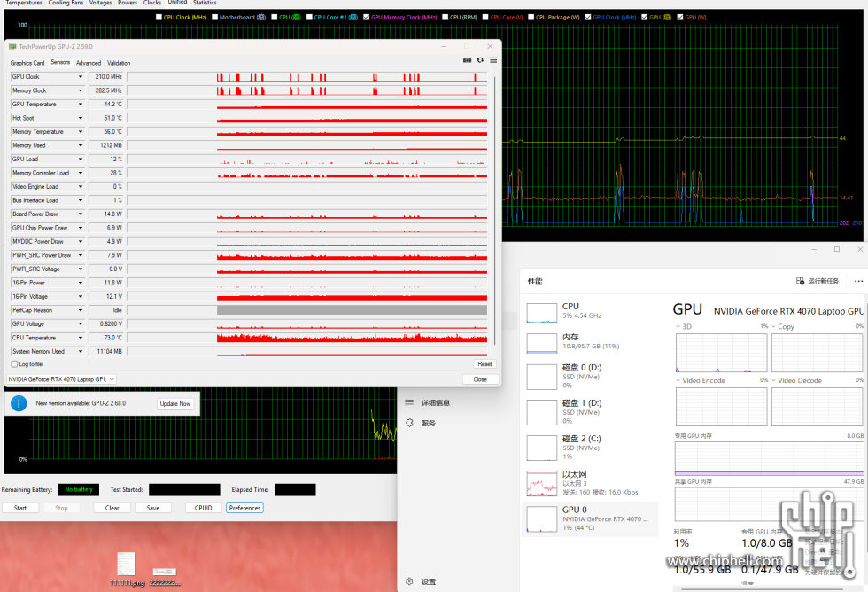Click the Run new task icon
This screenshot has width=868, height=592.
pos(800,281)
